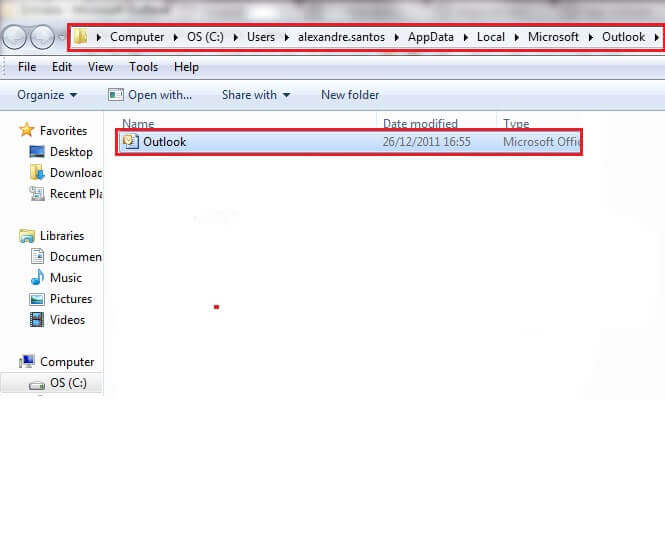665x535 pixels.
Task: Select the Computer label in the sidebar
Action: 67,362
